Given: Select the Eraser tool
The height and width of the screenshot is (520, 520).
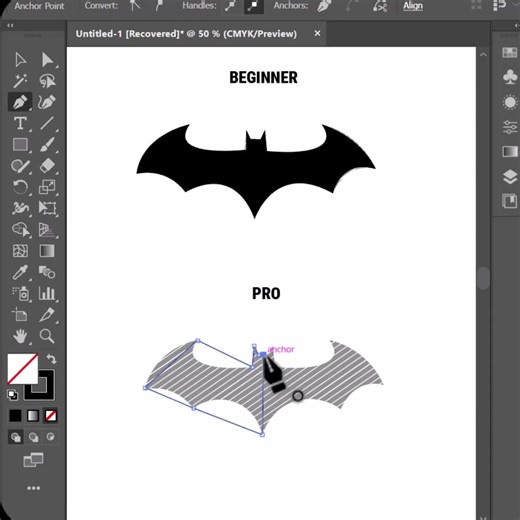Looking at the screenshot, I should coord(47,166).
